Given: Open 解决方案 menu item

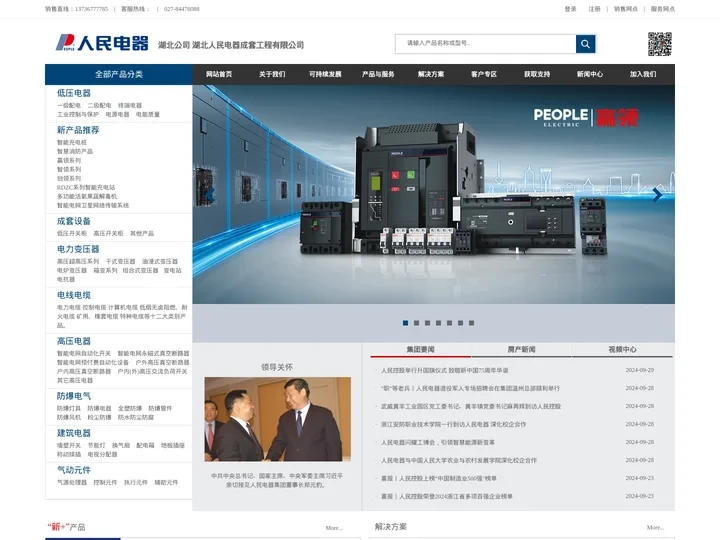Looking at the screenshot, I should click(431, 74).
